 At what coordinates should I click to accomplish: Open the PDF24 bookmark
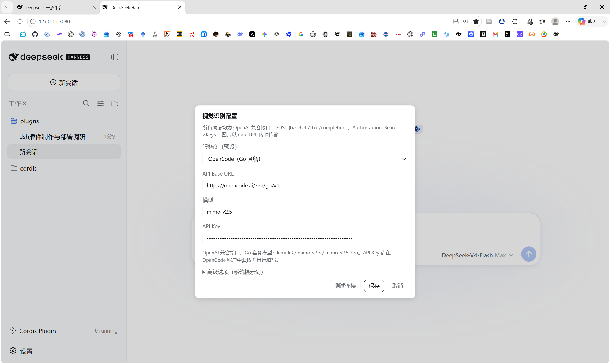point(131,34)
